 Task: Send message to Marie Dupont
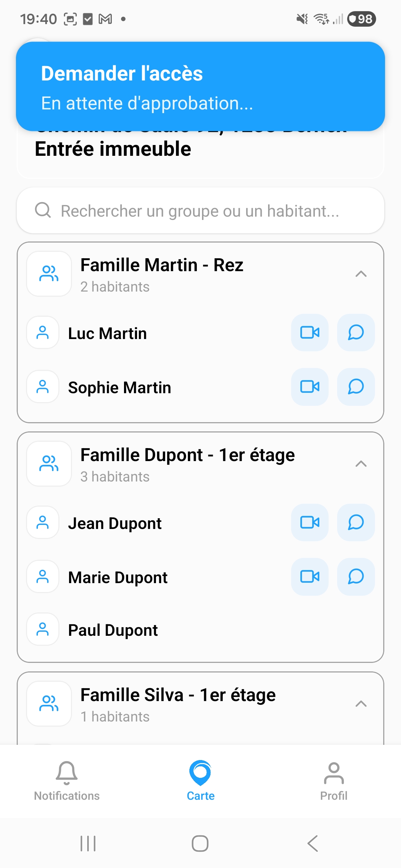[x=356, y=576]
